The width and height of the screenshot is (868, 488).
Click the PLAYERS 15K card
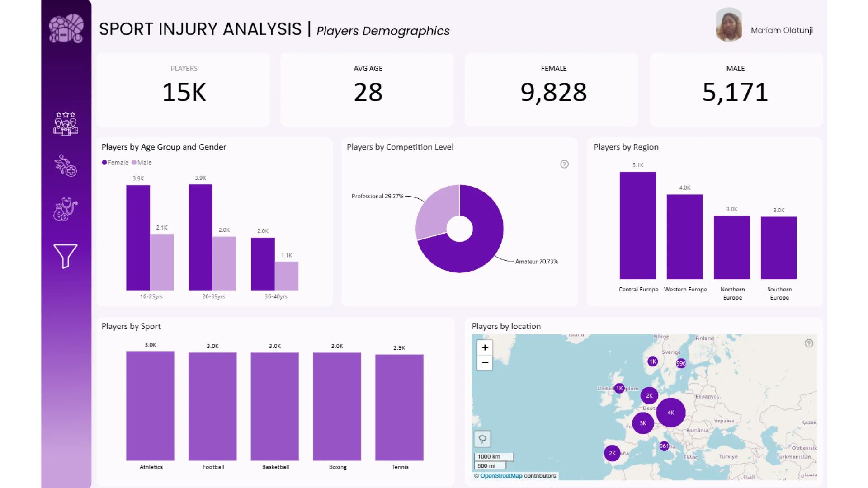coord(183,89)
